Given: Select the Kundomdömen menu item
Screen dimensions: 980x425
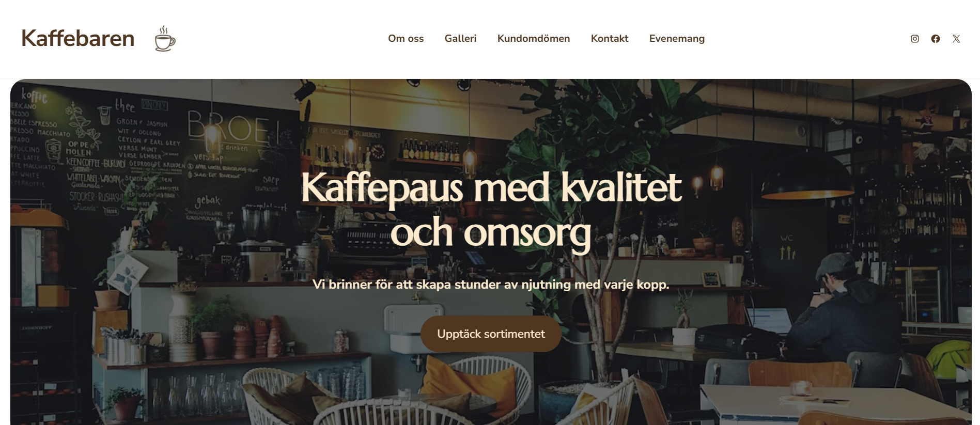Looking at the screenshot, I should (x=534, y=39).
